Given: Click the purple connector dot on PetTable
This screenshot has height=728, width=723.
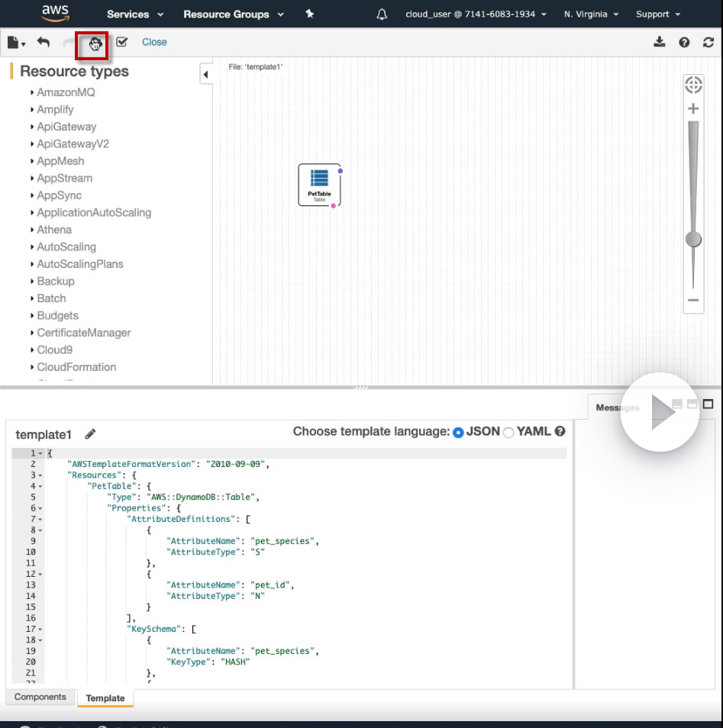Looking at the screenshot, I should (341, 171).
